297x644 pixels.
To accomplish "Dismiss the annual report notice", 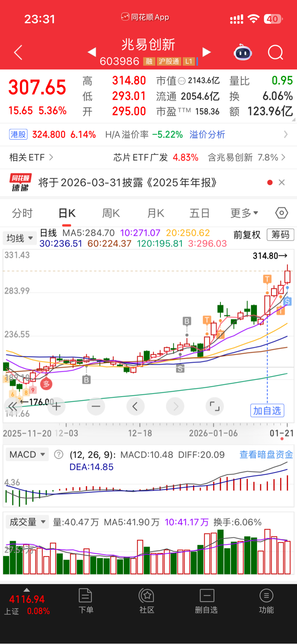I will click(282, 182).
